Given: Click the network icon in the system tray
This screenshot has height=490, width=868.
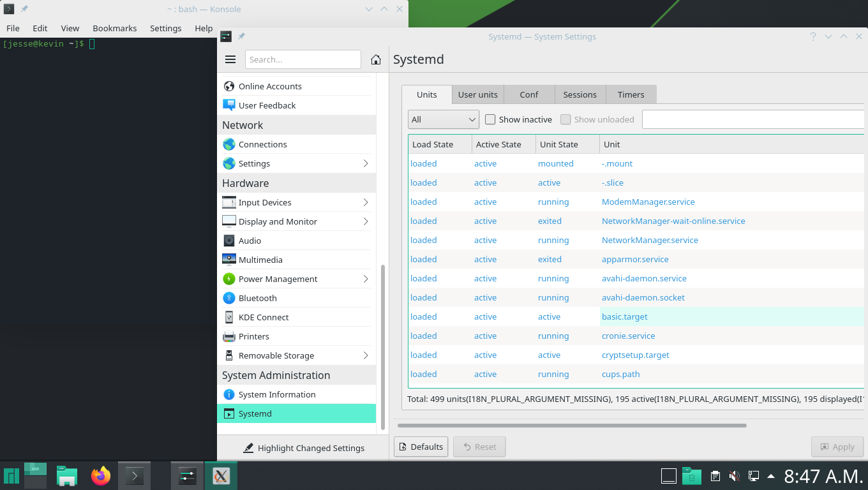Looking at the screenshot, I should tap(753, 475).
